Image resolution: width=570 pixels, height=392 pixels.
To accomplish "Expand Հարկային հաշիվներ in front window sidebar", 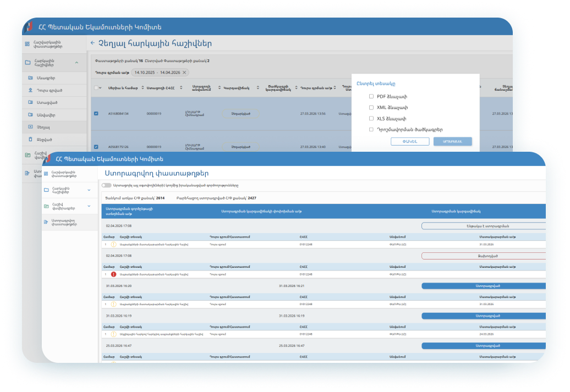I will tap(89, 190).
